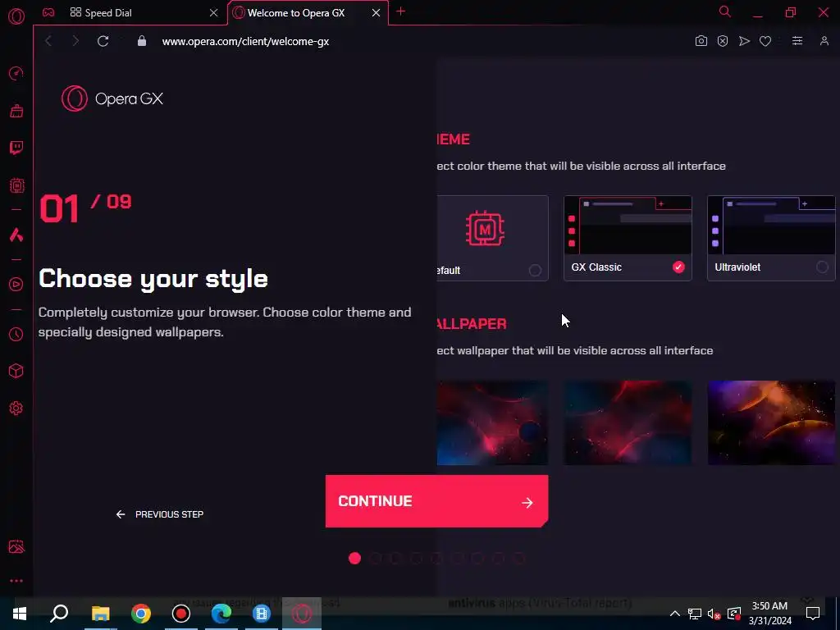The height and width of the screenshot is (630, 840).
Task: View site security padlock info
Action: 141,41
